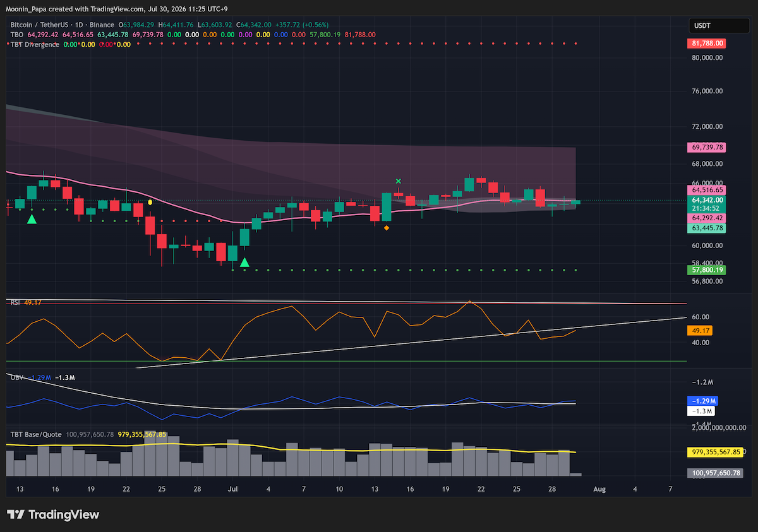Image resolution: width=758 pixels, height=532 pixels.
Task: Click the orange diamond marker below candles
Action: point(387,227)
